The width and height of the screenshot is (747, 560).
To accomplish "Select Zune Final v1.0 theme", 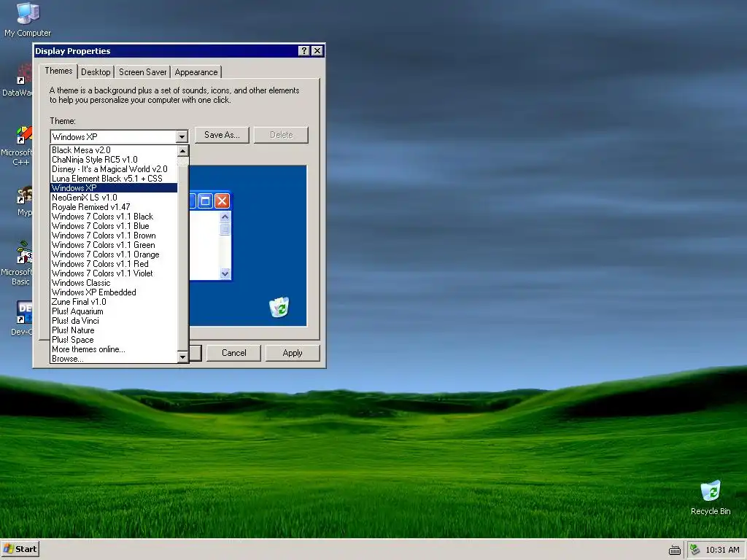I will (x=114, y=302).
